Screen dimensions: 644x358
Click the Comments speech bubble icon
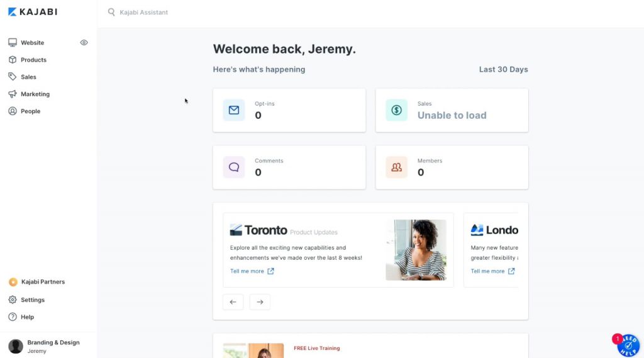coord(234,167)
